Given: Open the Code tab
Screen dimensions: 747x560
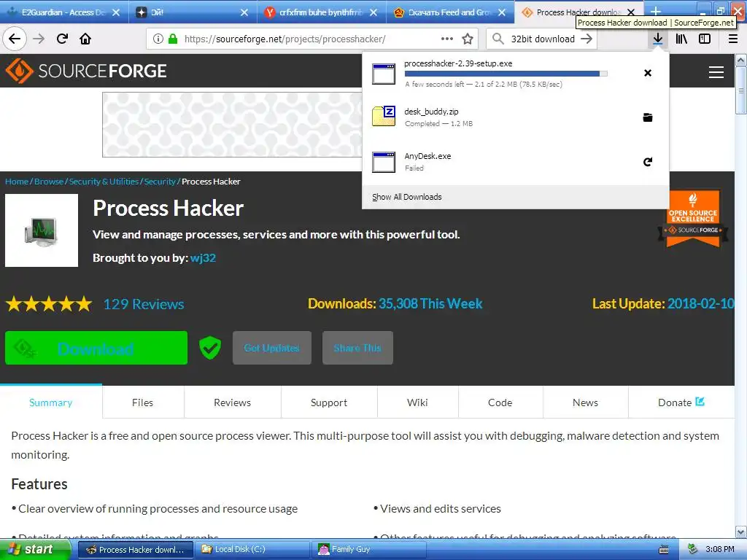Looking at the screenshot, I should tap(500, 402).
